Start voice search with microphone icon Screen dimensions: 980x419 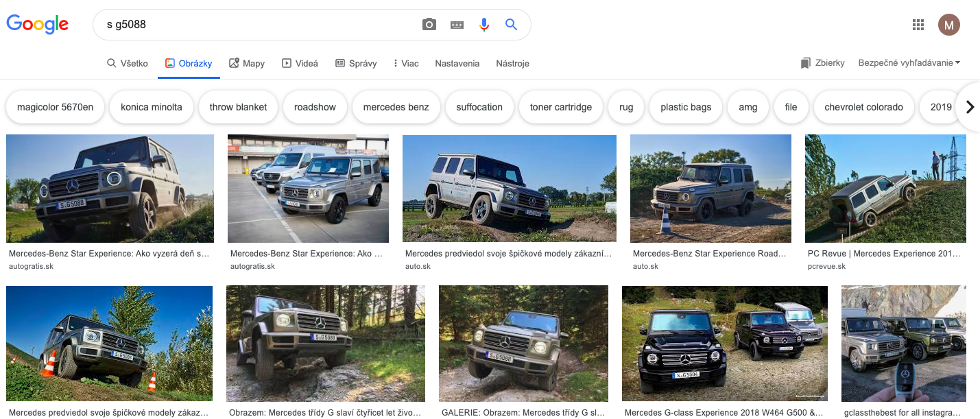click(484, 25)
